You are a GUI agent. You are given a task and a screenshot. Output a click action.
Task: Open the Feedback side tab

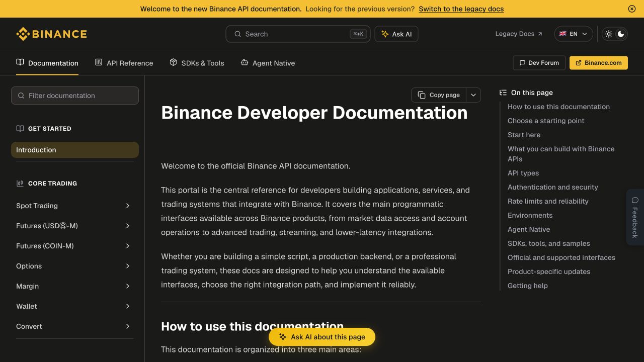[x=635, y=217]
